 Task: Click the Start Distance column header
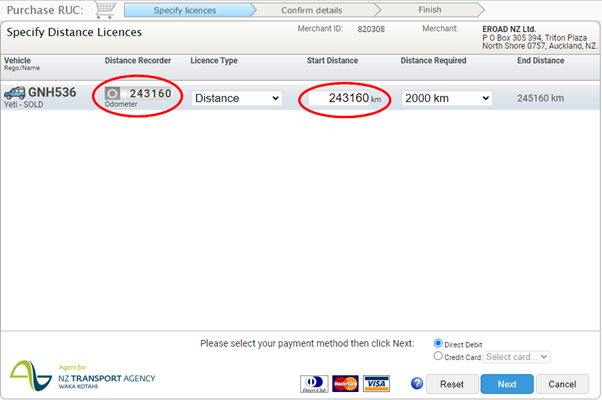tap(332, 61)
